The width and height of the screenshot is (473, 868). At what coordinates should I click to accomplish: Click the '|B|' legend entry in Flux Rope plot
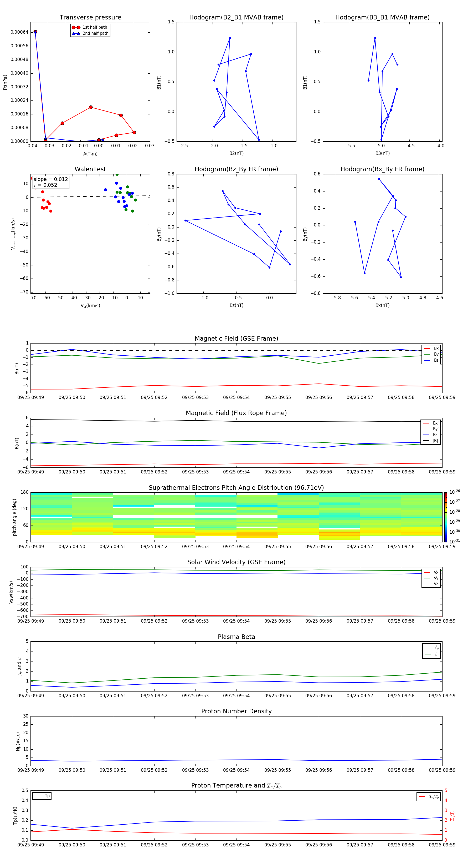pos(431,441)
